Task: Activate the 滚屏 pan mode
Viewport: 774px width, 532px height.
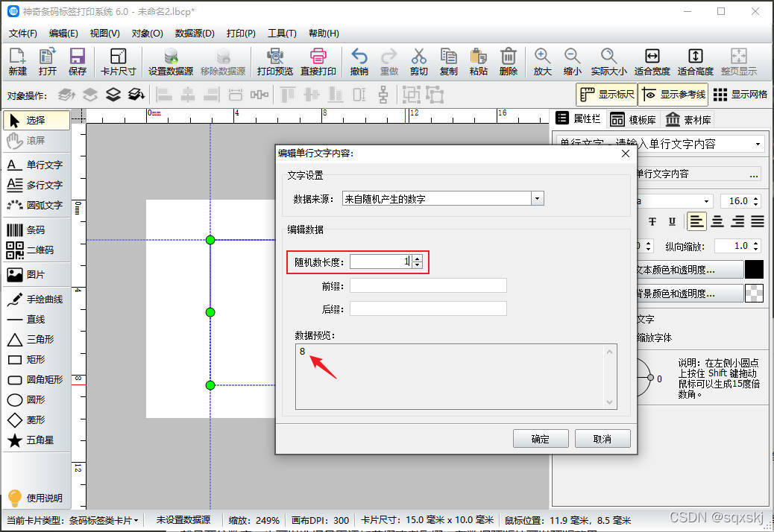Action: click(x=36, y=141)
